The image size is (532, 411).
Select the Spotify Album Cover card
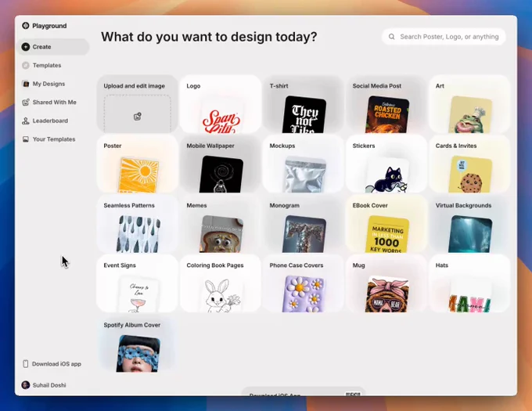pos(138,343)
